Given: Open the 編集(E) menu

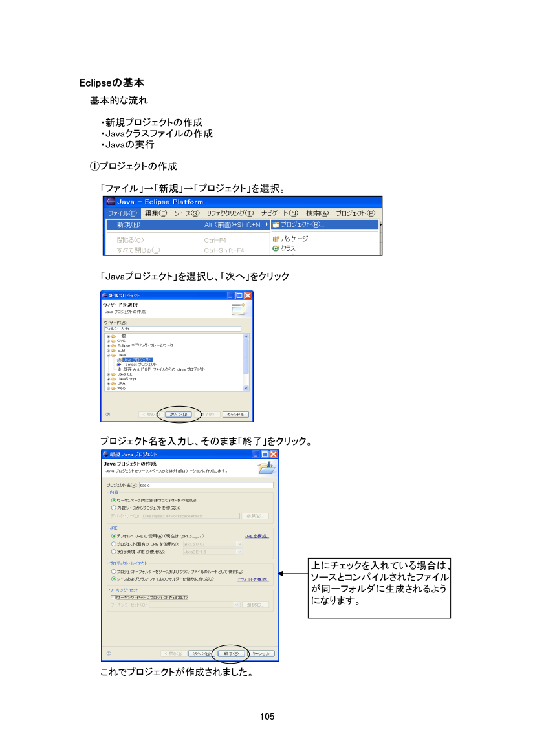Looking at the screenshot, I should tap(155, 213).
